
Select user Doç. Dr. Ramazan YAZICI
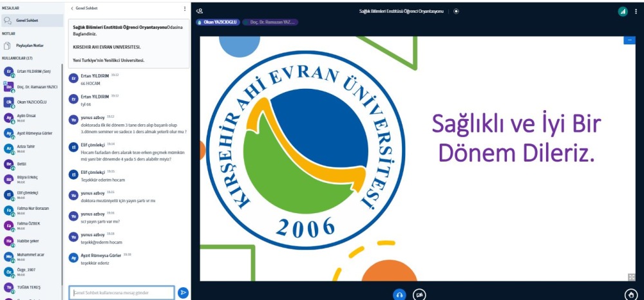(x=32, y=87)
